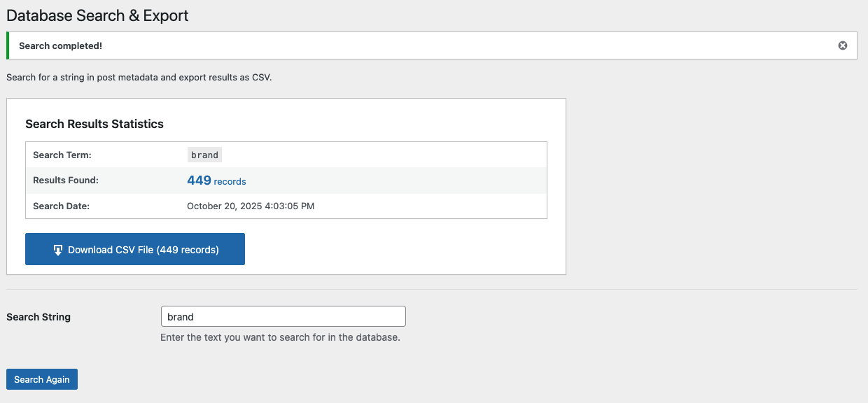Focus the Search String input field
This screenshot has height=403, width=868.
283,316
